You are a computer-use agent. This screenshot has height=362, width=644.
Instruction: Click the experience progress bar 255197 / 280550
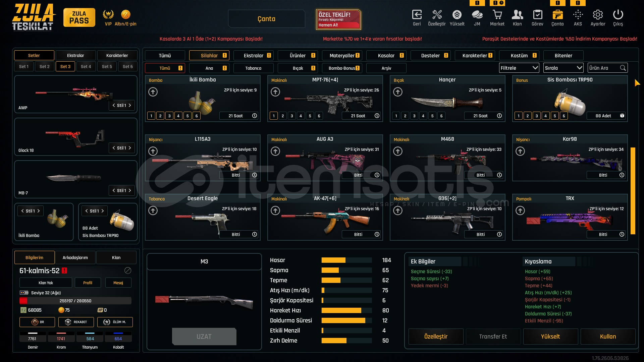click(75, 301)
